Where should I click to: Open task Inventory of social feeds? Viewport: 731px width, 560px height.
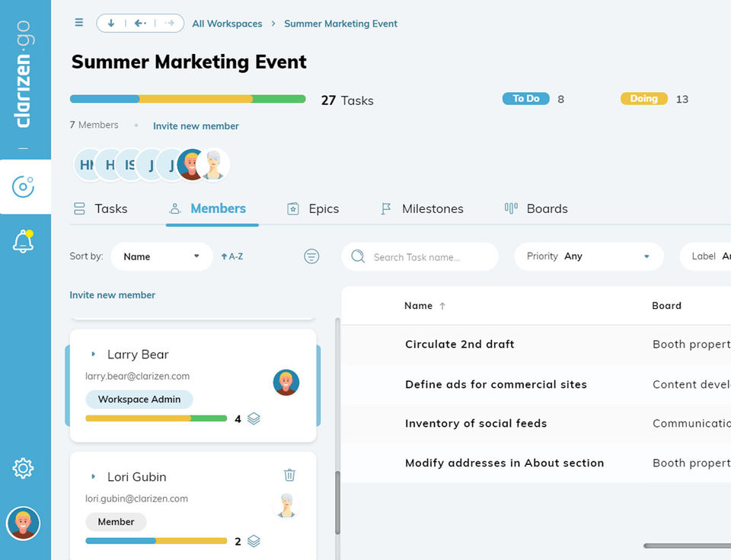pos(476,424)
